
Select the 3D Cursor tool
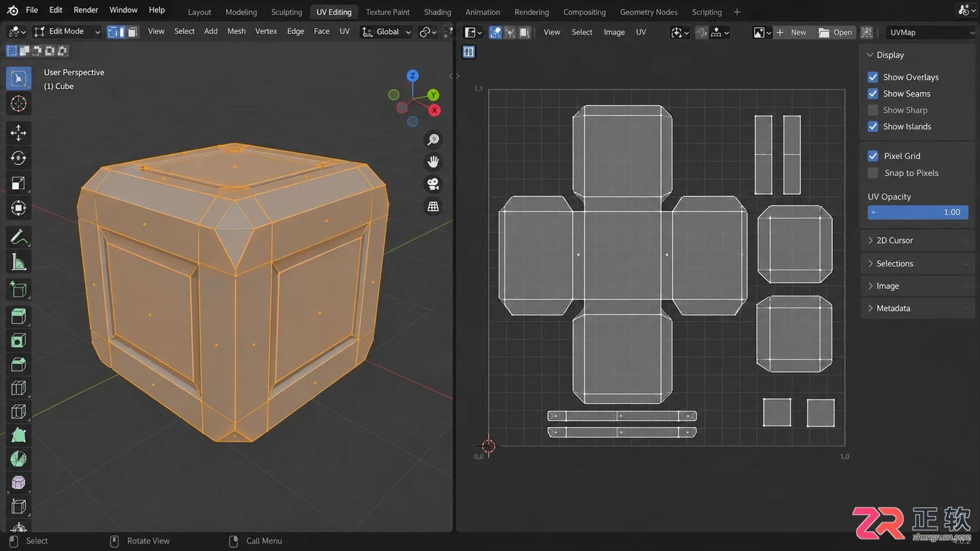[18, 103]
